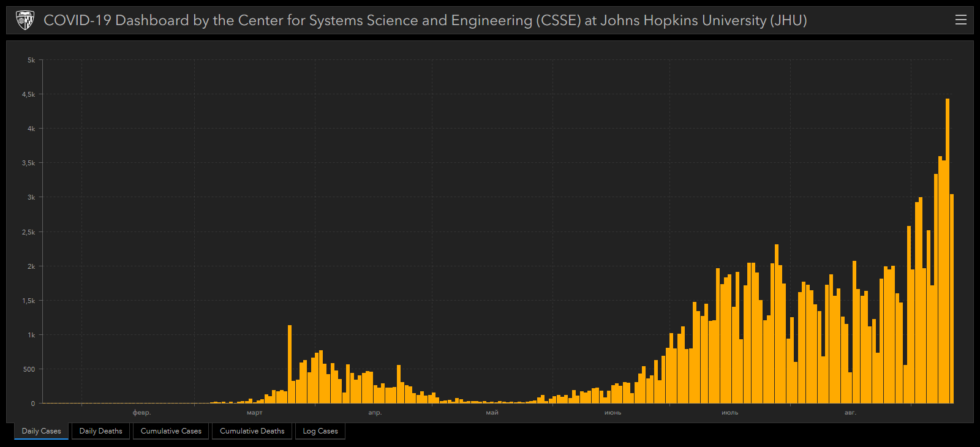The image size is (980, 447).
Task: Switch to the Log Cases tab
Action: pos(320,431)
